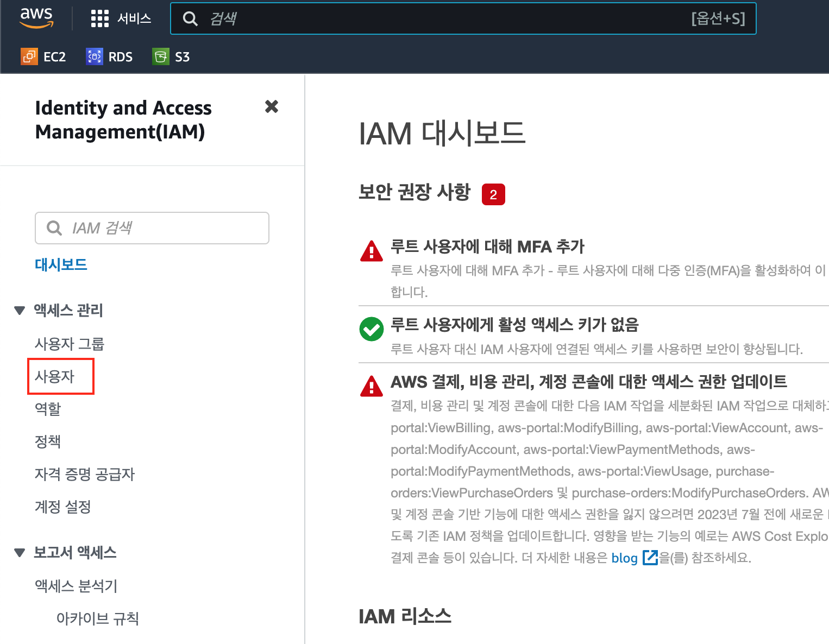
Task: Open 사용자 그룹 in the sidebar
Action: 70,344
